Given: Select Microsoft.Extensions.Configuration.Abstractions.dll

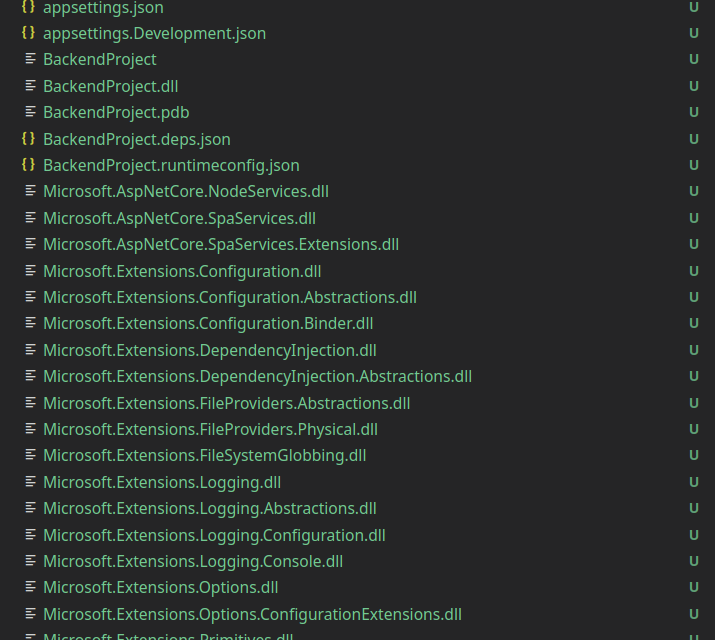Looking at the screenshot, I should tap(229, 297).
